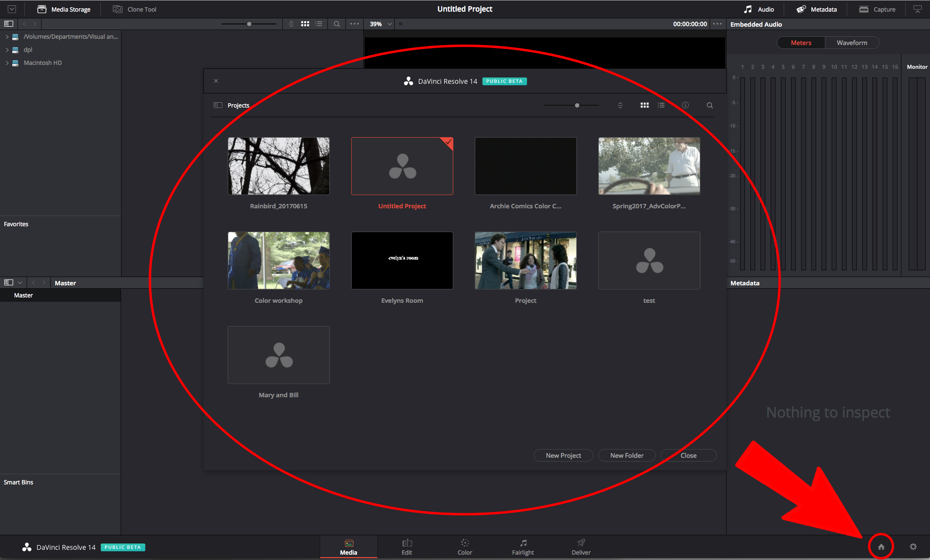Switch to the Color page
Screen dimensions: 930x560
pyautogui.click(x=465, y=547)
